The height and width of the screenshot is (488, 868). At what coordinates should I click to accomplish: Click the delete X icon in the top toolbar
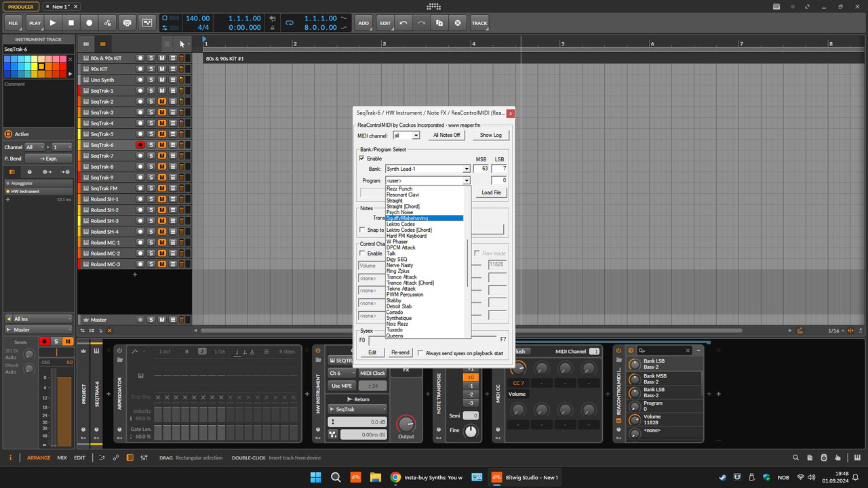tap(458, 23)
